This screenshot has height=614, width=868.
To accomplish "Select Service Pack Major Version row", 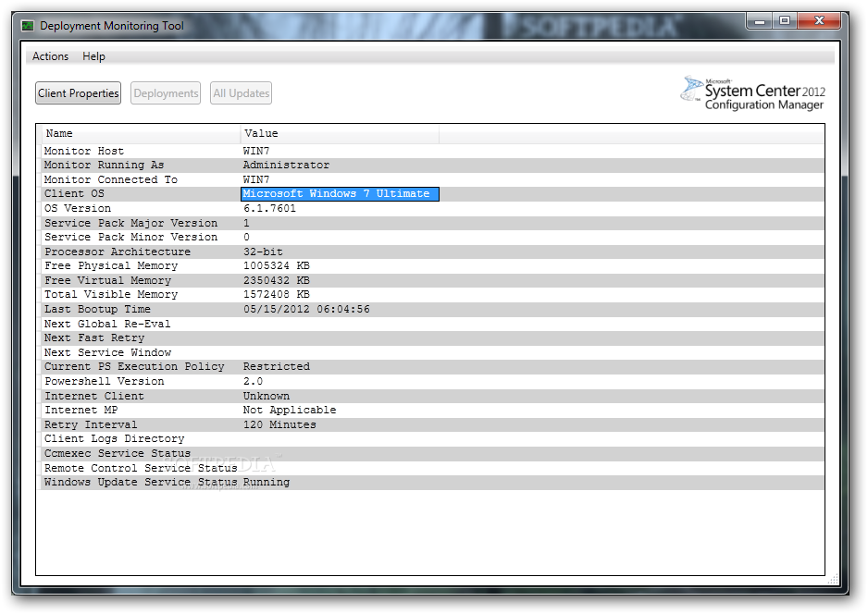I will pyautogui.click(x=433, y=223).
